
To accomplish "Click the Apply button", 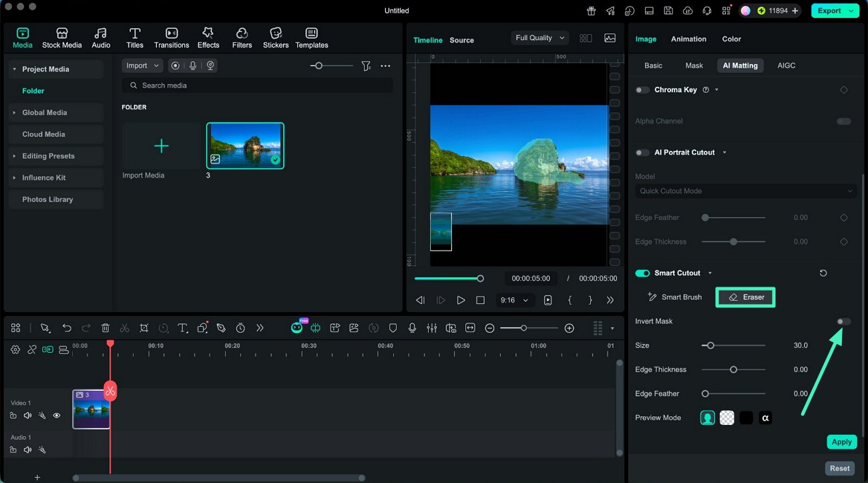I will pos(841,442).
